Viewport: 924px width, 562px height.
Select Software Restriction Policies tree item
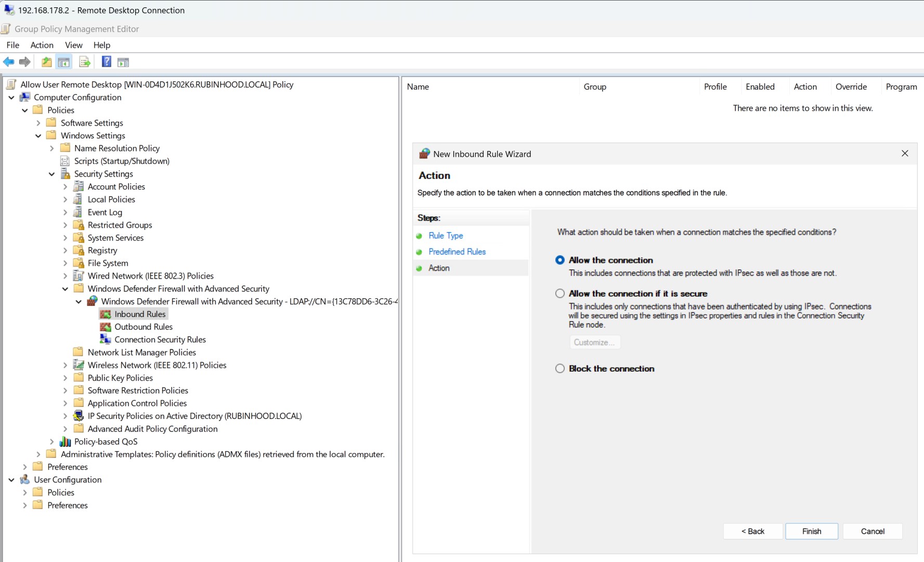coord(138,390)
